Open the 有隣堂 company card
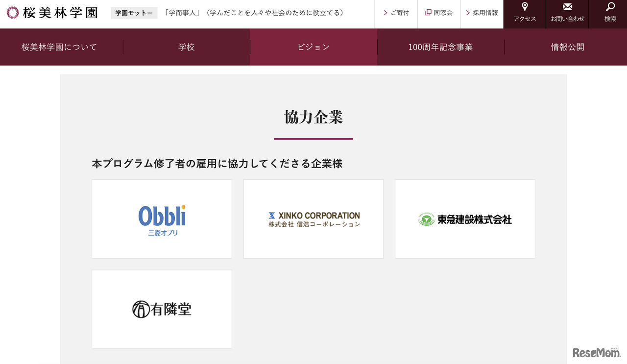 (162, 309)
